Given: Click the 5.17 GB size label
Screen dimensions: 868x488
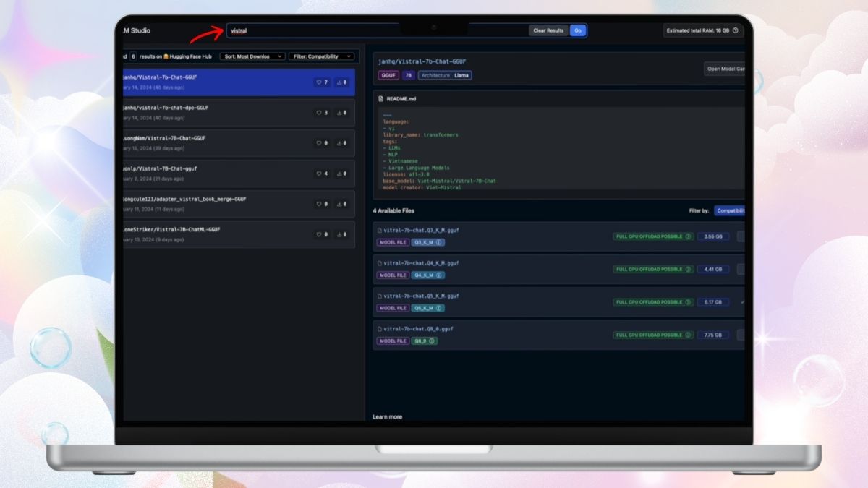Looking at the screenshot, I should (x=713, y=302).
